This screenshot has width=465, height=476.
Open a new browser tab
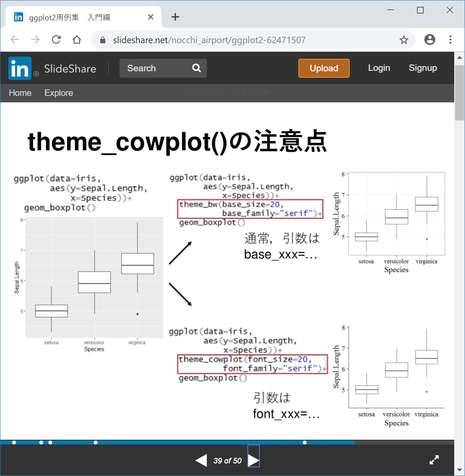click(175, 17)
